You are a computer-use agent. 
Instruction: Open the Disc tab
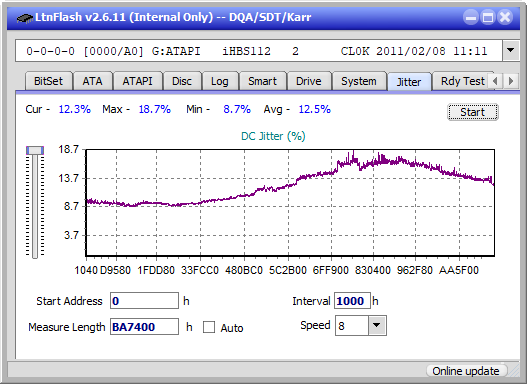coord(182,81)
